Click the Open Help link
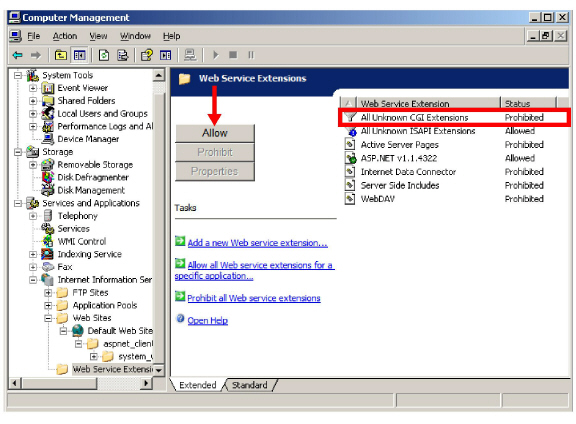Image resolution: width=576 pixels, height=424 pixels. (x=208, y=321)
